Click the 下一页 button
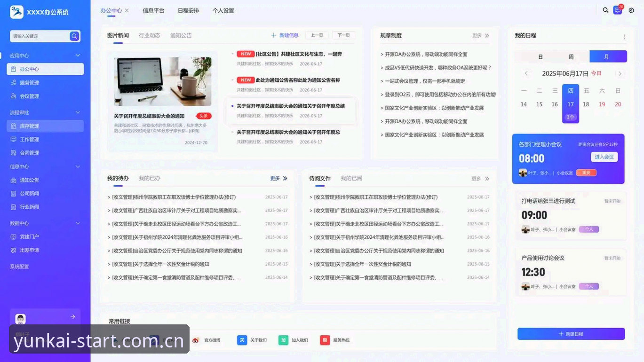The image size is (644, 362). 344,35
